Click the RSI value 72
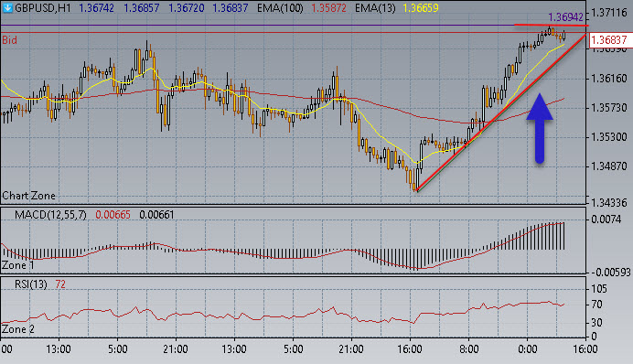The width and height of the screenshot is (633, 364). coord(60,284)
